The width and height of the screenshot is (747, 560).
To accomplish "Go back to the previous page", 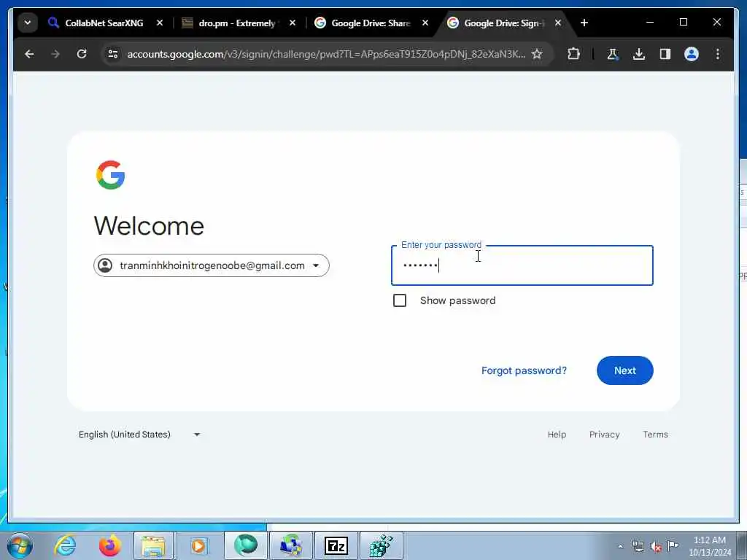I will coord(29,54).
